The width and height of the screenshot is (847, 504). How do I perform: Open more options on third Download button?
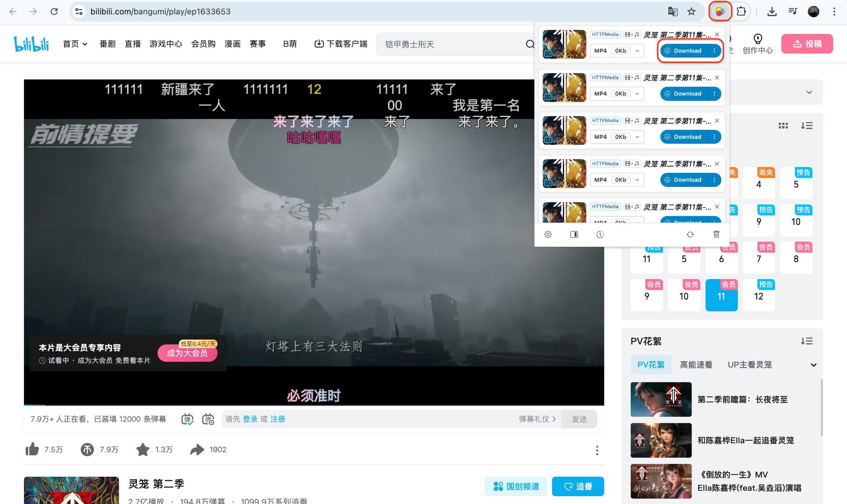pos(714,137)
